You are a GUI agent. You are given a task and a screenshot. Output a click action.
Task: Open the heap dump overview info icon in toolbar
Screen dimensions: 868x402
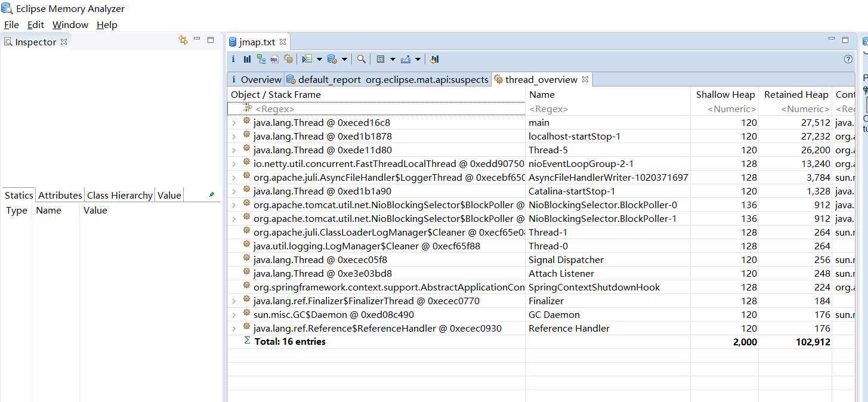(233, 59)
